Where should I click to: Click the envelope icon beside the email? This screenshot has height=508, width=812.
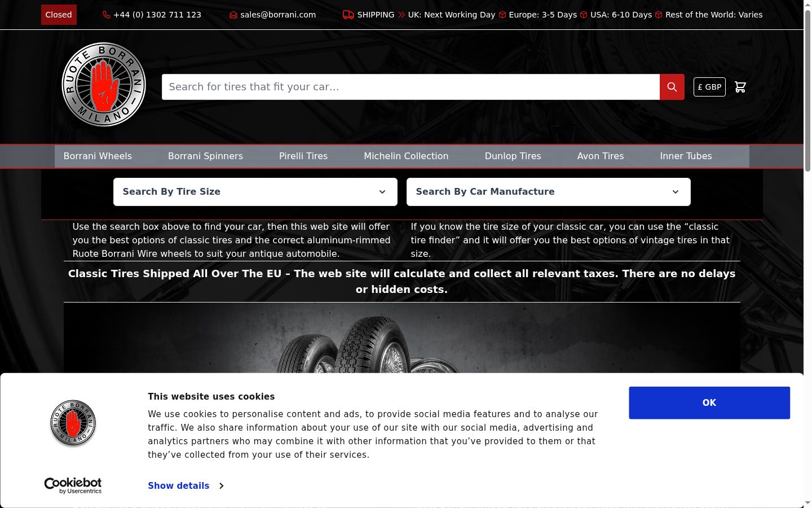(233, 15)
